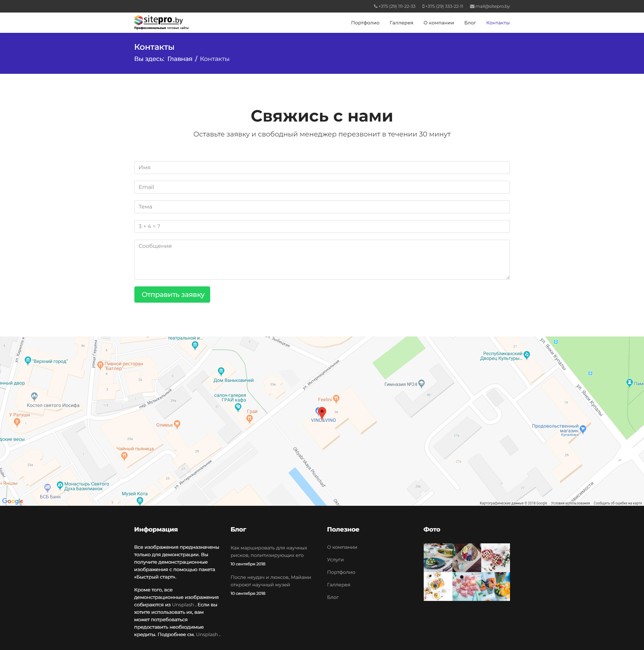Select the Дом Ваньковичей museum marker
The height and width of the screenshot is (650, 644).
tap(221, 371)
